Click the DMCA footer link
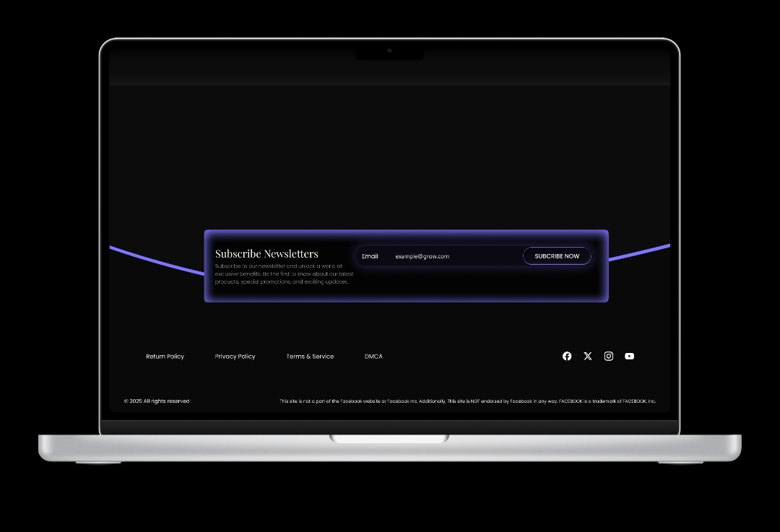The image size is (780, 532). coord(373,357)
